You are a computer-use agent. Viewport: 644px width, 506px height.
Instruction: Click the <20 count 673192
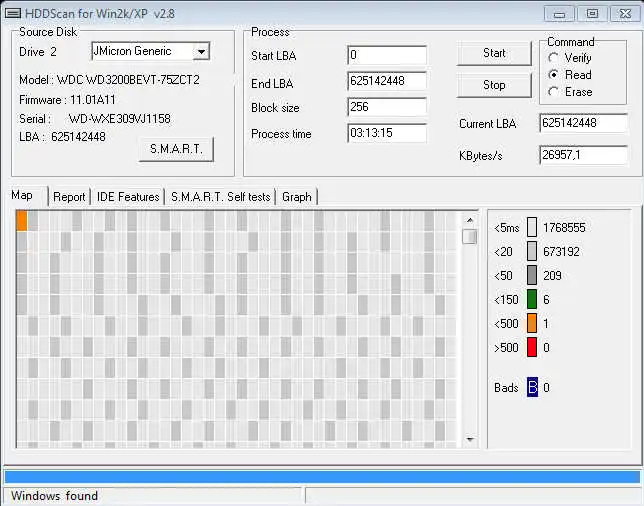click(561, 251)
